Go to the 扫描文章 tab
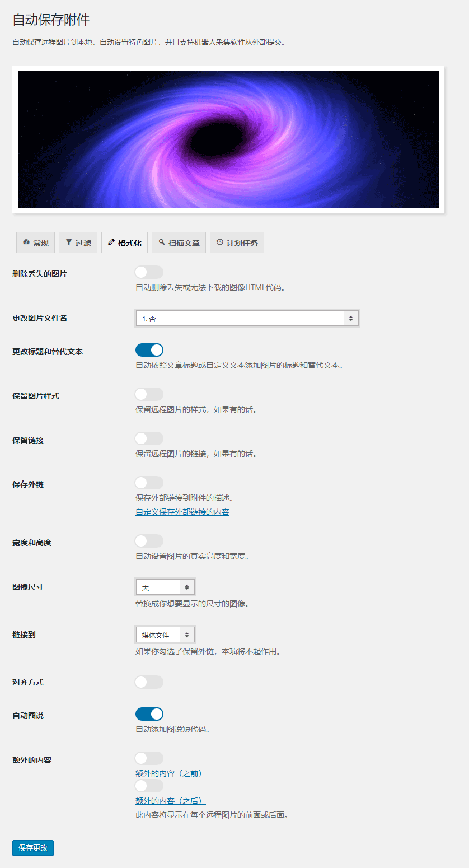 tap(179, 242)
